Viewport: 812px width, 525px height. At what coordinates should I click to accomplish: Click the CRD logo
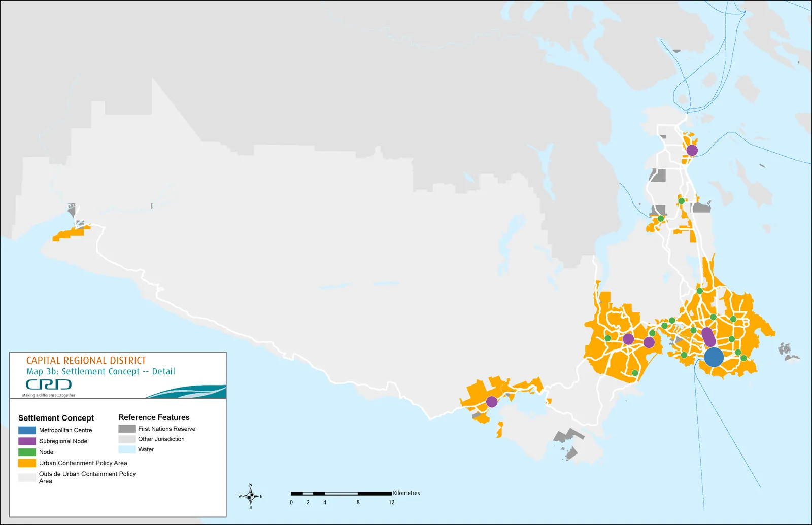point(49,384)
